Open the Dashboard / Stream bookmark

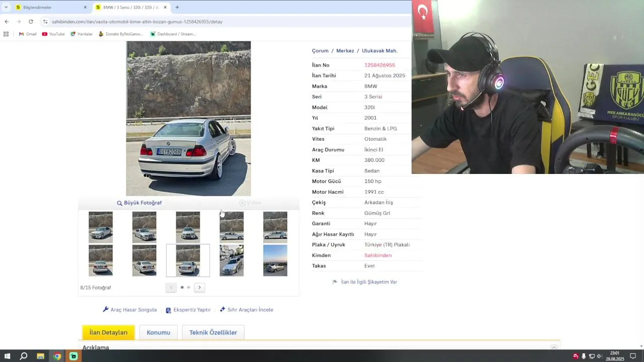click(x=173, y=34)
